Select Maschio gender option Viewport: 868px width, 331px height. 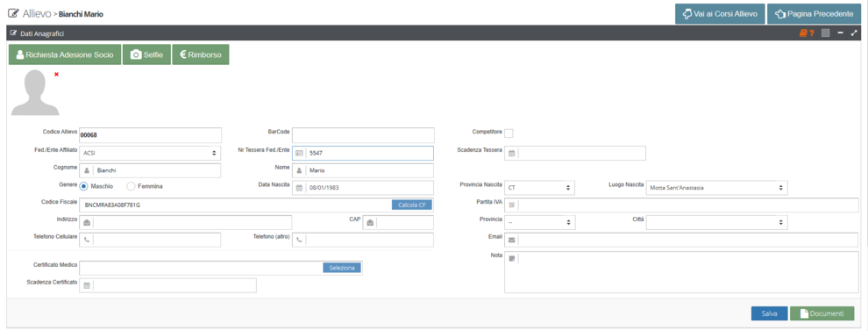pos(84,186)
